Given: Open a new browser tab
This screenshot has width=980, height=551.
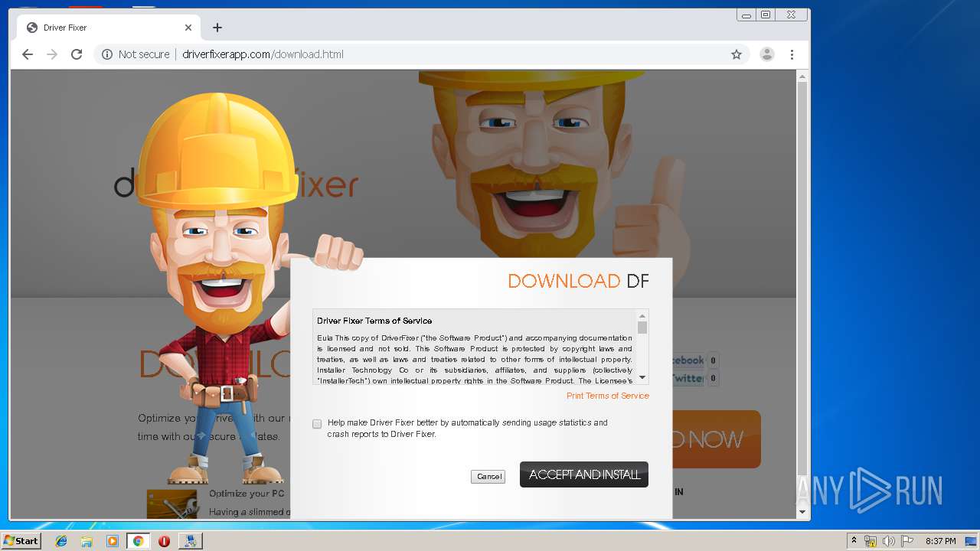Looking at the screenshot, I should 217,28.
